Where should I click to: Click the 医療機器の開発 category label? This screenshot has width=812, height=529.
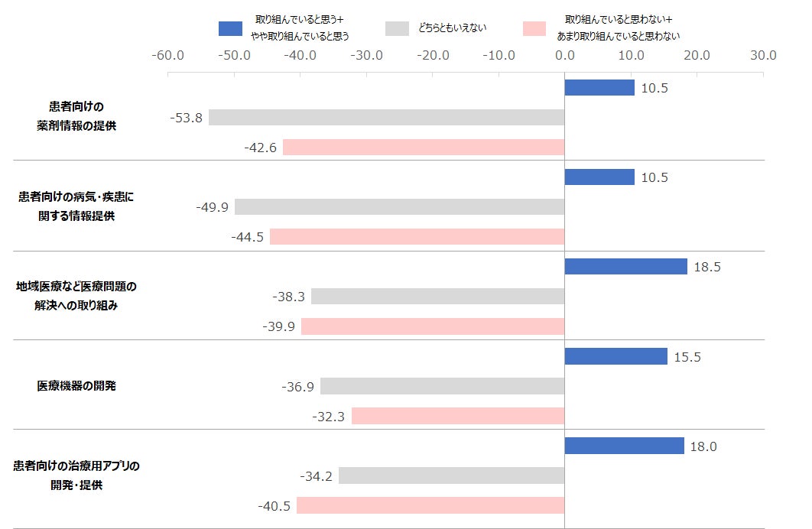point(76,386)
